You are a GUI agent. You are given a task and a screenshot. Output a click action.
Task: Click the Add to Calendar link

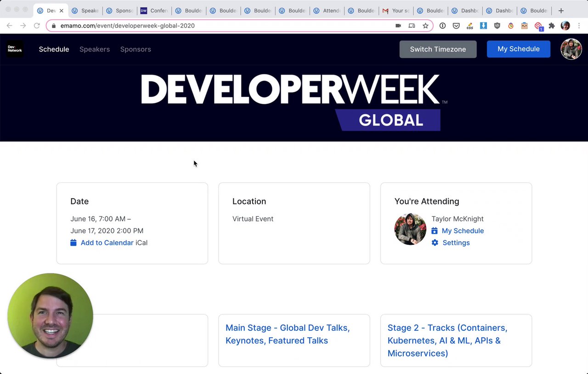coord(107,243)
